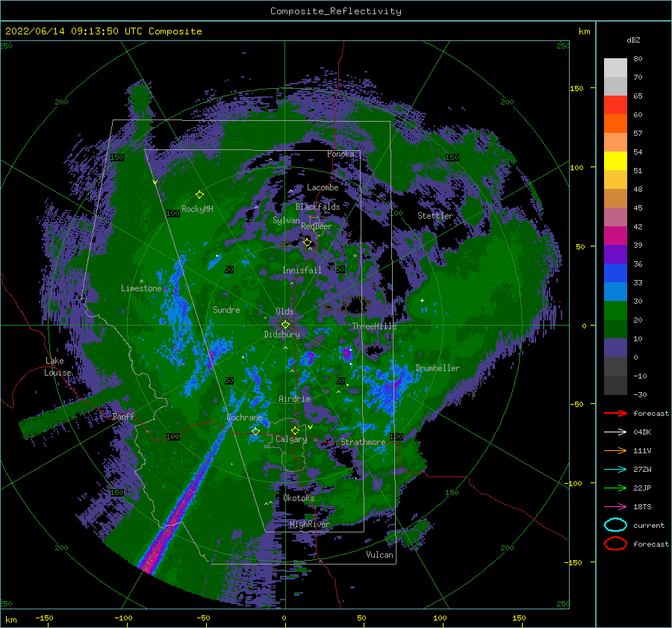Click the blue 36 dBZ color swatch
This screenshot has height=628, width=672.
pyautogui.click(x=615, y=273)
